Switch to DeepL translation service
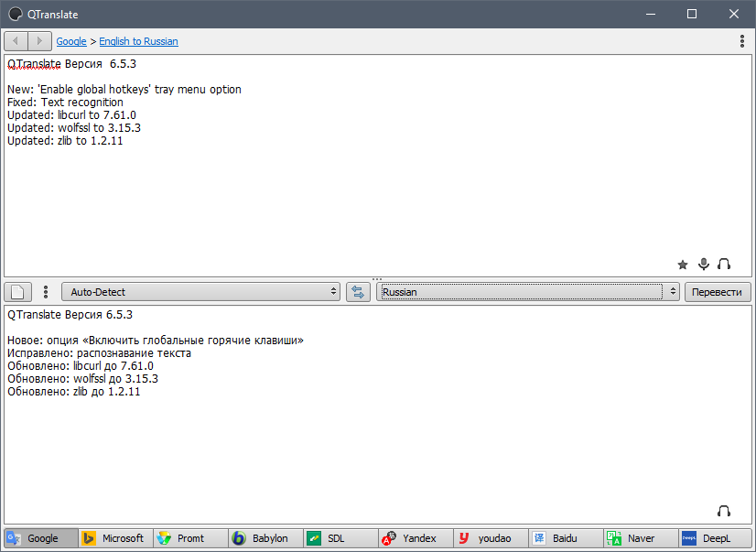 click(716, 538)
